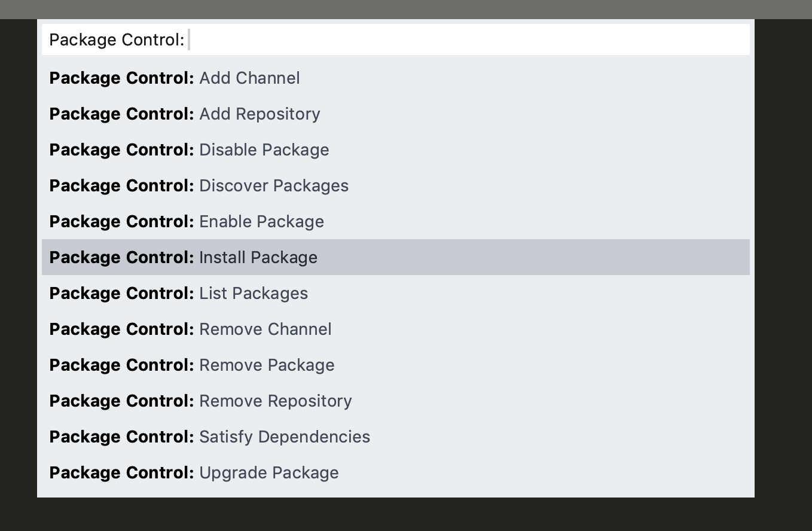This screenshot has height=531, width=812.
Task: Click the bold prefix of the Upgrade Package row
Action: (x=121, y=473)
